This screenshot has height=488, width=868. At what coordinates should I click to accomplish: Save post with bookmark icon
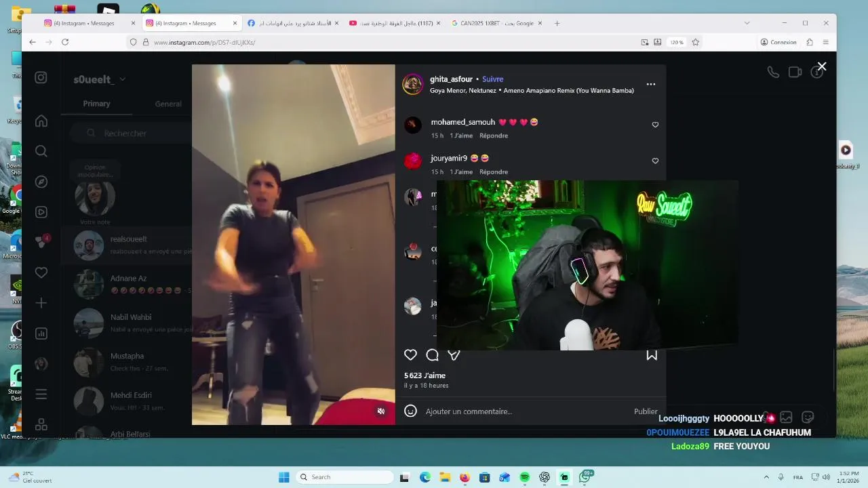[x=651, y=354]
